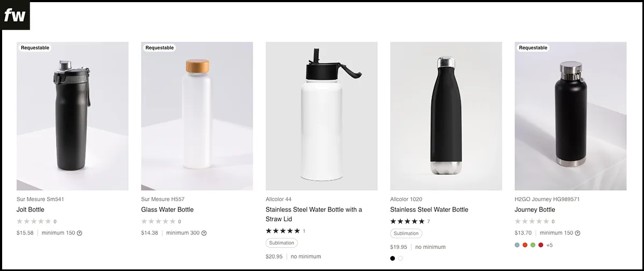Select white color swatch for Allcolor 1020
This screenshot has height=271, width=644.
[401, 258]
